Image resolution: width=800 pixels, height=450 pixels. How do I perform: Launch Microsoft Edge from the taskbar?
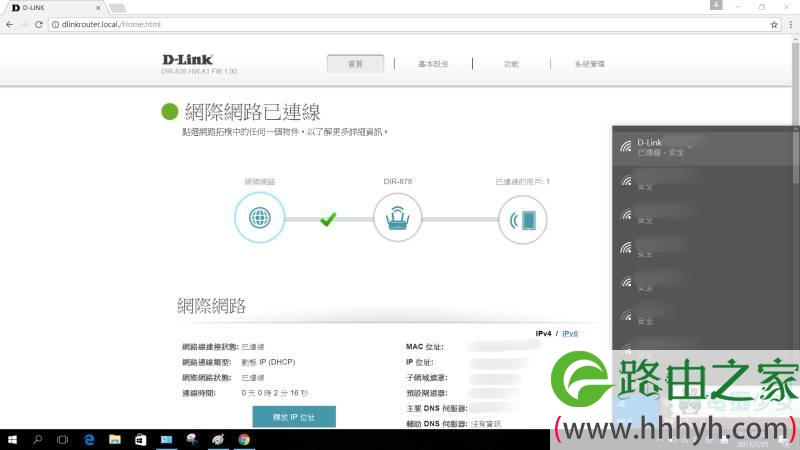[89, 439]
